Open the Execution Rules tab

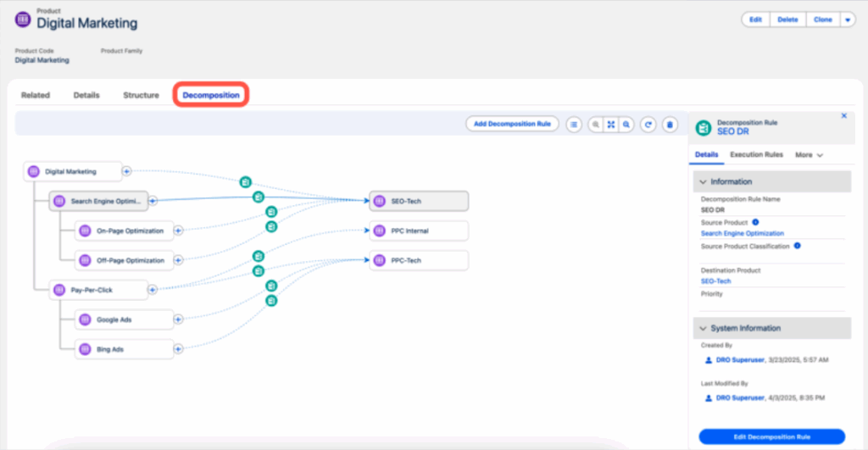click(756, 155)
